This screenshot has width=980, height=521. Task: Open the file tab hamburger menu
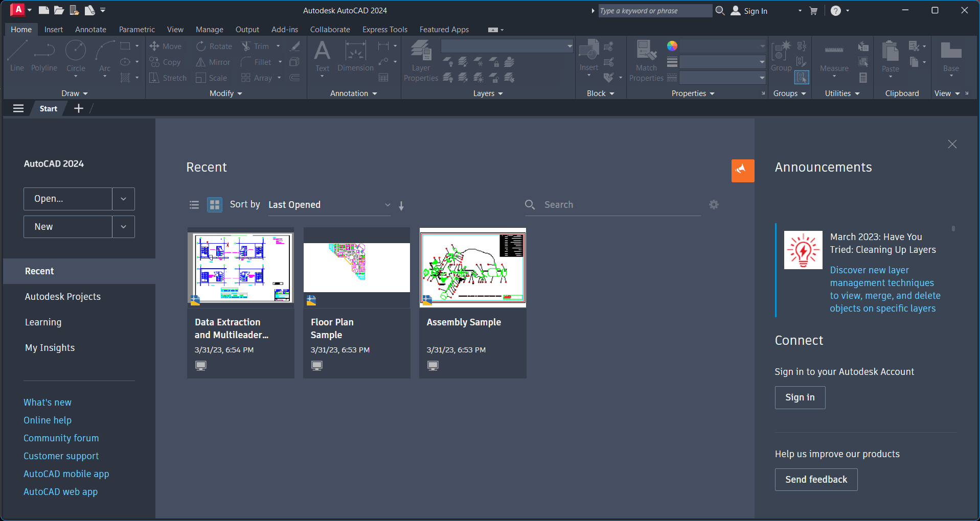click(x=18, y=108)
